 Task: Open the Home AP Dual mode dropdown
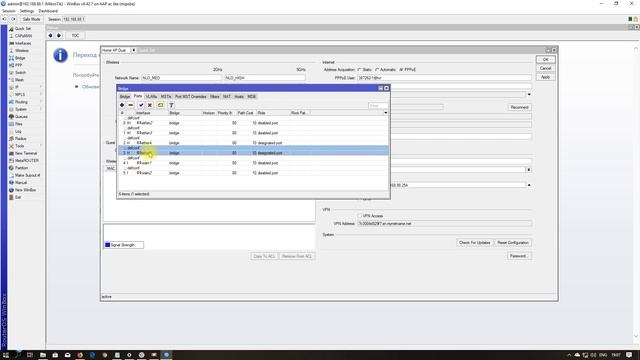coord(133,50)
